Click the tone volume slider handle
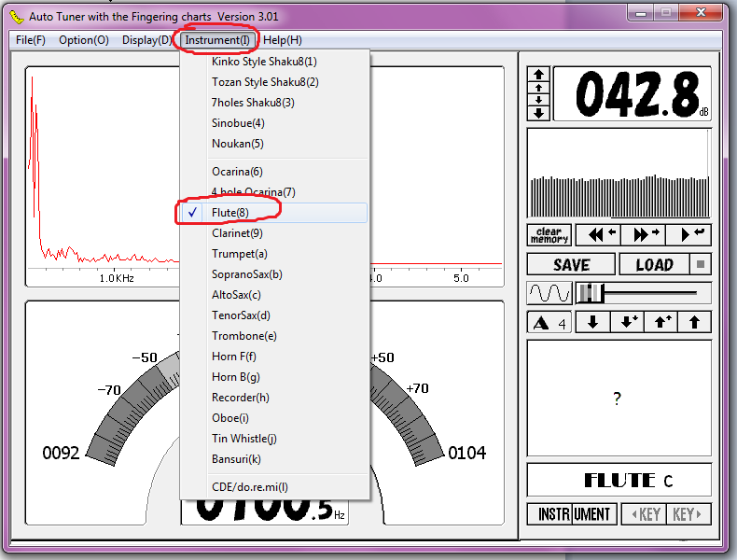Image resolution: width=737 pixels, height=560 pixels. tap(591, 294)
